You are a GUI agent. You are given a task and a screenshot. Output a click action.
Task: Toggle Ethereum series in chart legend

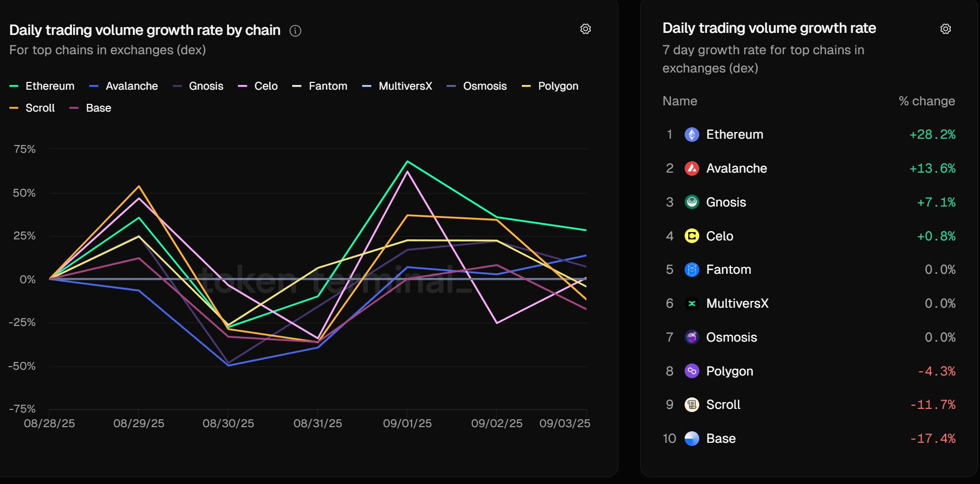42,86
